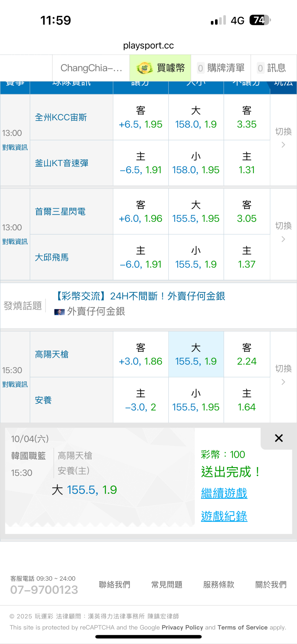Screen dimensions: 297x644
Task: Open the 遊戲紀錄 link
Action: (x=224, y=516)
